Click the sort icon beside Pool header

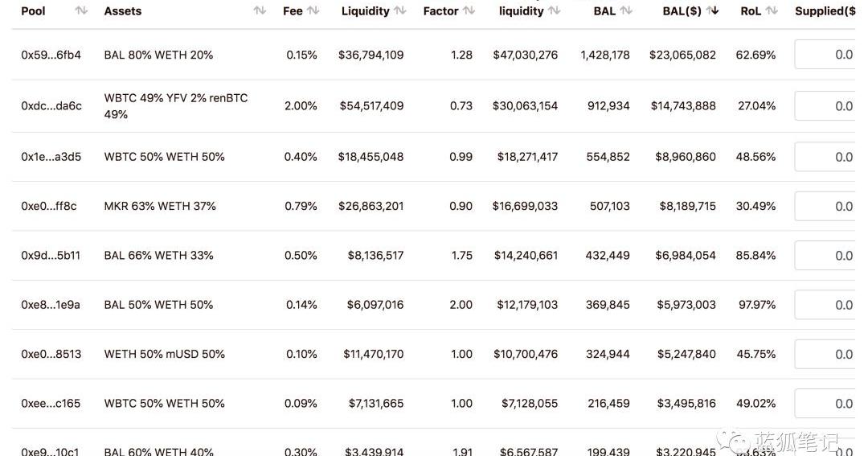(x=81, y=11)
